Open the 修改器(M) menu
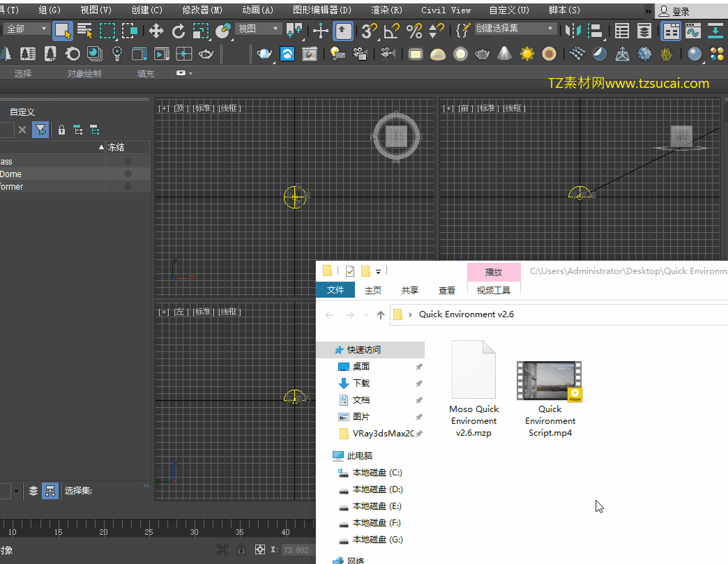This screenshot has height=564, width=728. click(x=202, y=10)
